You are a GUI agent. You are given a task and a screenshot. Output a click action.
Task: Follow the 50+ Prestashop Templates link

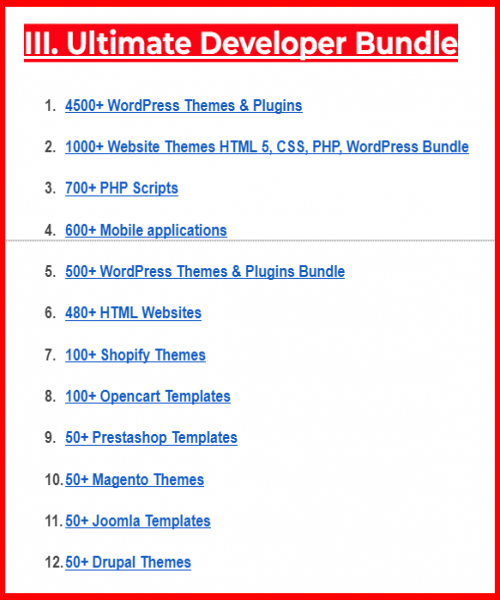[x=151, y=438]
